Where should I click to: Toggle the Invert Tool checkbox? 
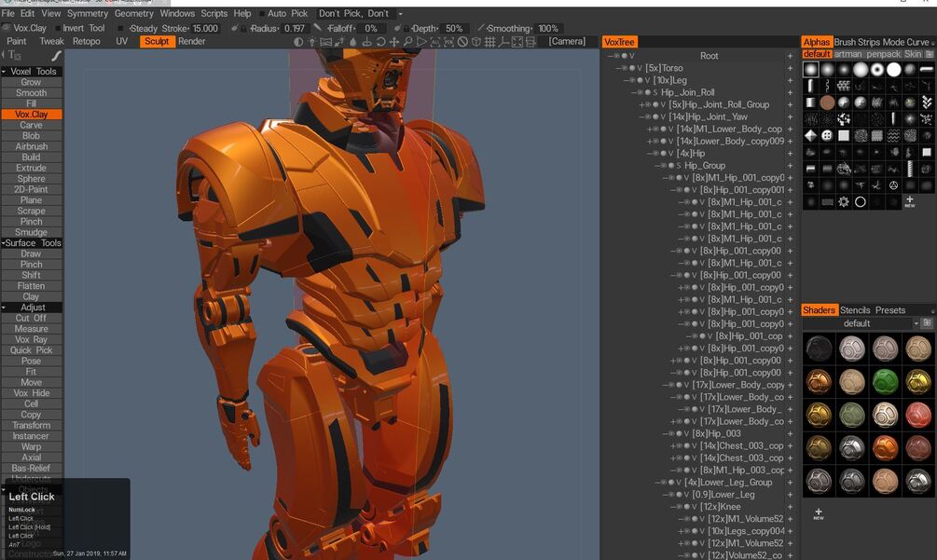pos(58,28)
